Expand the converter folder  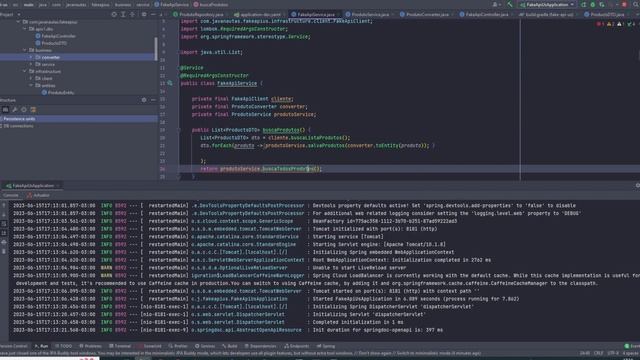click(x=31, y=57)
